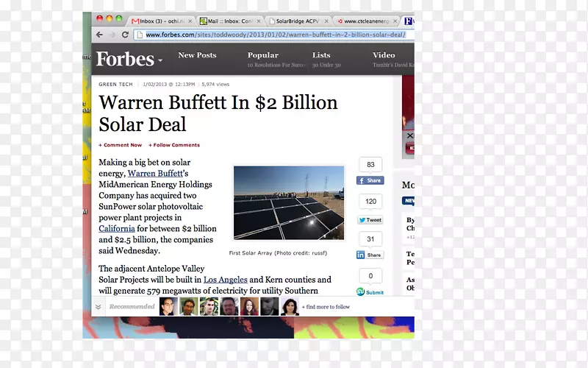Close the www.ctcleanenergy tab

395,21
